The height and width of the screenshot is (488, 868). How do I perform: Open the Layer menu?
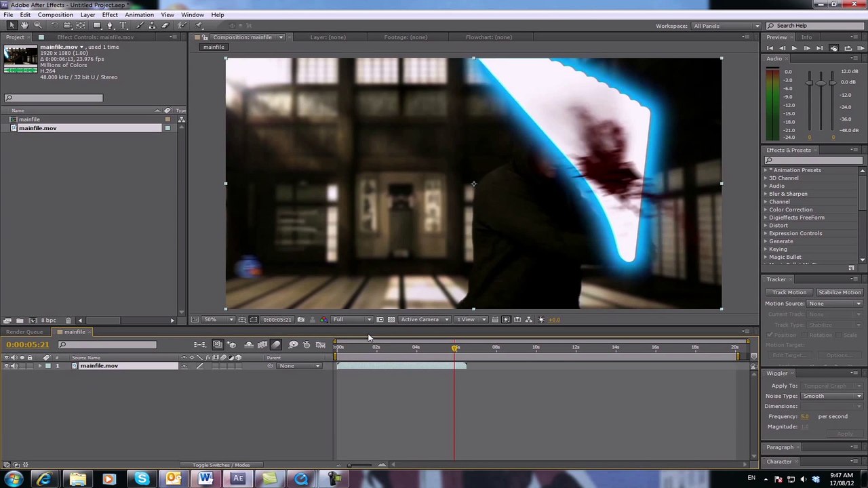[x=87, y=15]
